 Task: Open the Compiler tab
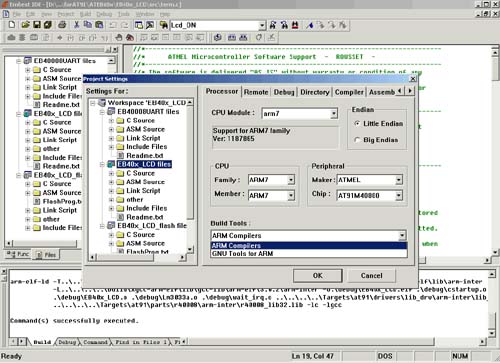[x=349, y=92]
